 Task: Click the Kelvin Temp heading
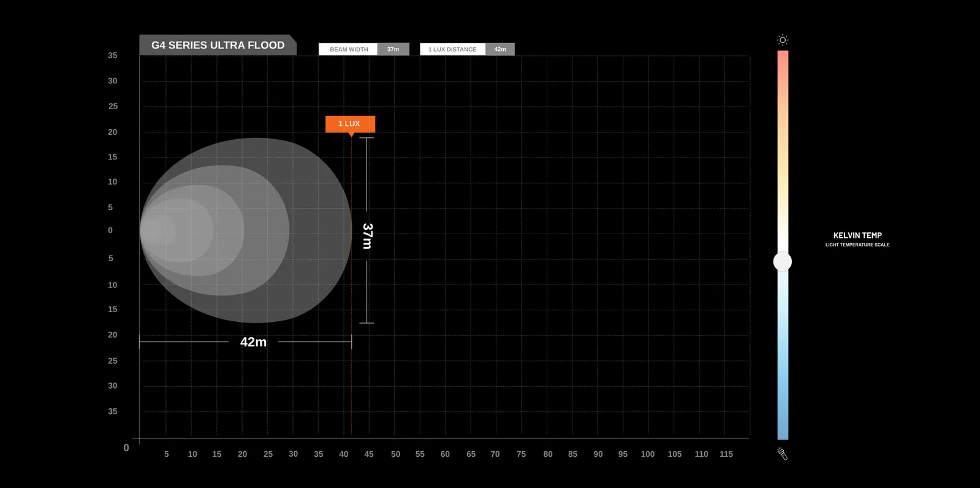[x=857, y=235]
